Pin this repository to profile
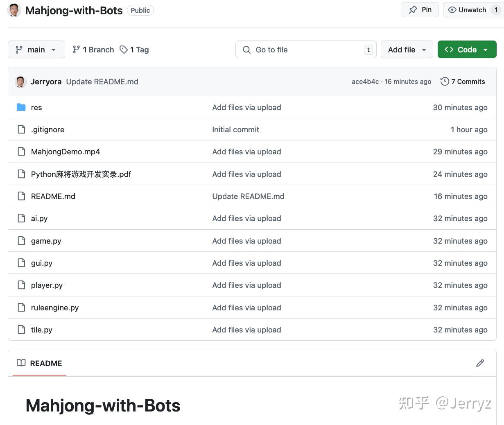This screenshot has width=504, height=425. pos(420,10)
